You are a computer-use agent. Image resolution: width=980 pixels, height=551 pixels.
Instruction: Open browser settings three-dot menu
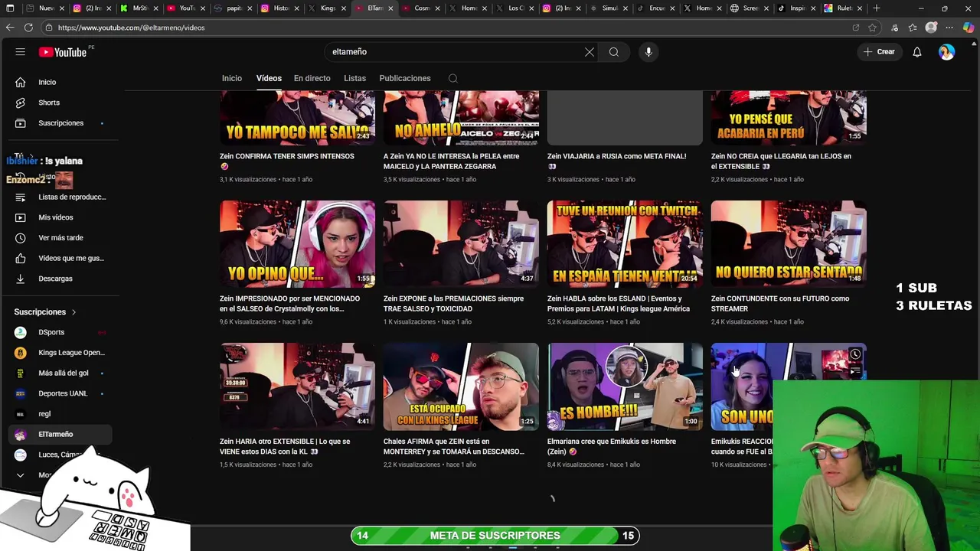[x=949, y=28]
